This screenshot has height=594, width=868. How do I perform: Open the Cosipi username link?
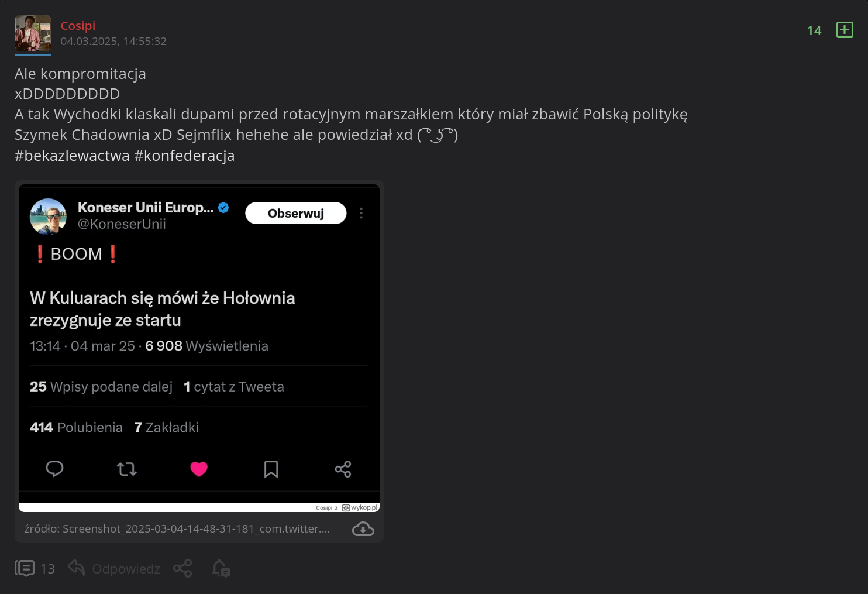click(78, 26)
